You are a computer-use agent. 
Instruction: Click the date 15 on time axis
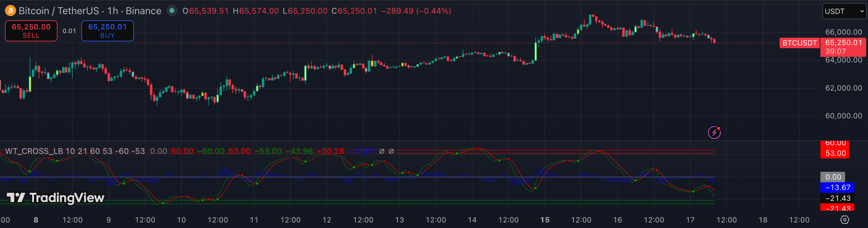pyautogui.click(x=545, y=220)
